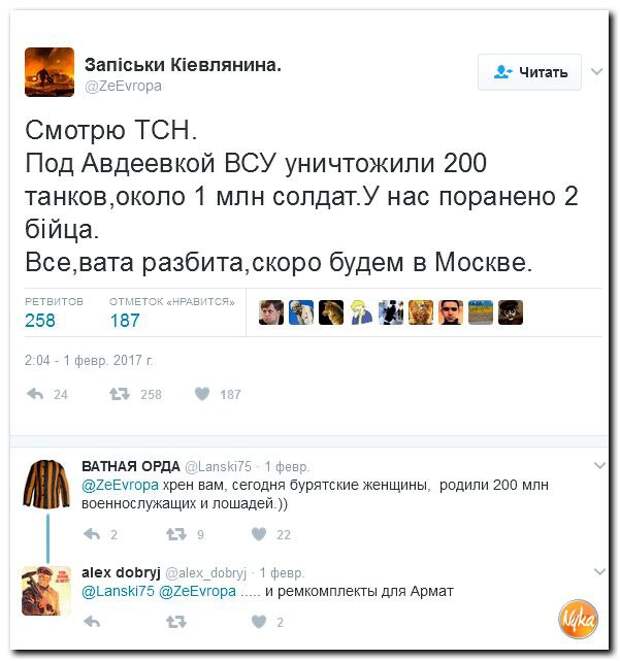
Task: Open the striped jacket avatar of ВАТНАЯ ОРДА
Action: (x=46, y=484)
